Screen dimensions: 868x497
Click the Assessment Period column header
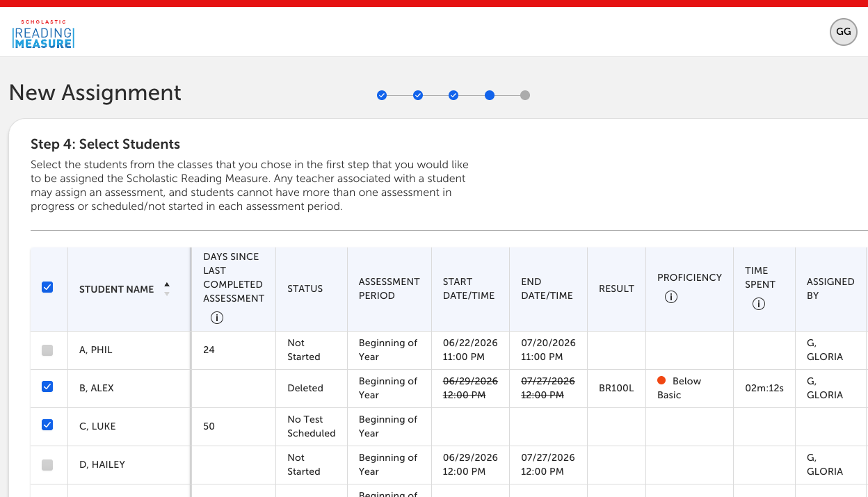click(x=389, y=288)
